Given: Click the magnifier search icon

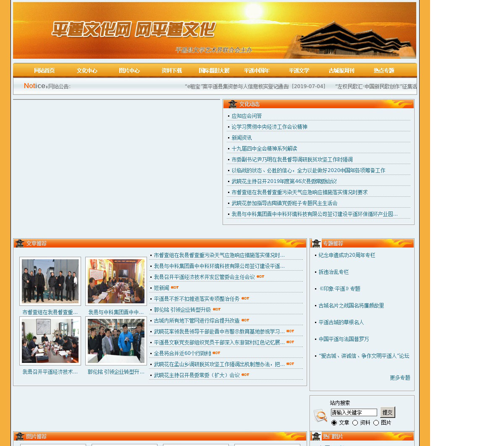Looking at the screenshot, I should coord(320,415).
